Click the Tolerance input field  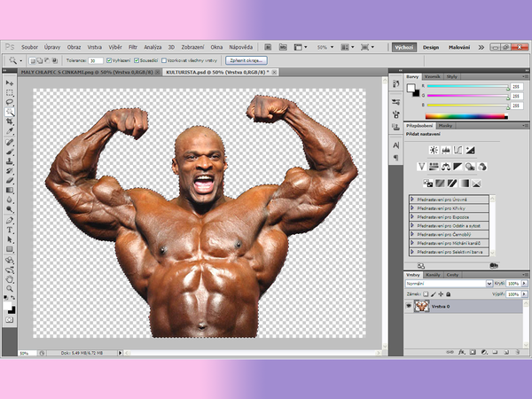tap(95, 60)
